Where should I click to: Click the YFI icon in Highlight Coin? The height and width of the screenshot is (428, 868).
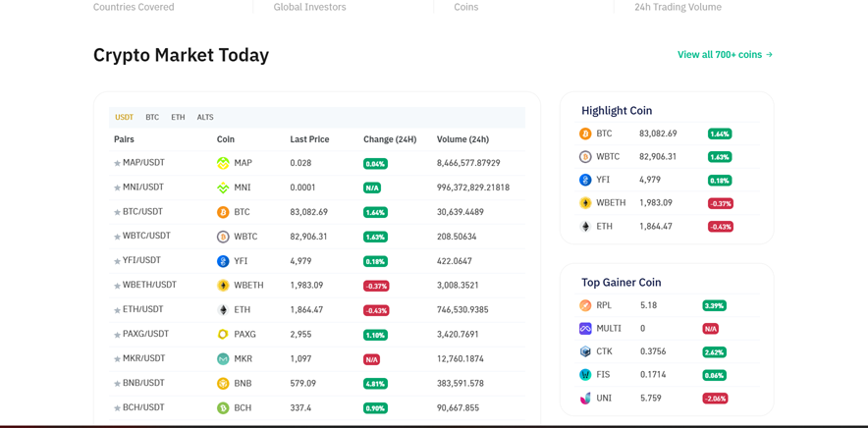[585, 180]
